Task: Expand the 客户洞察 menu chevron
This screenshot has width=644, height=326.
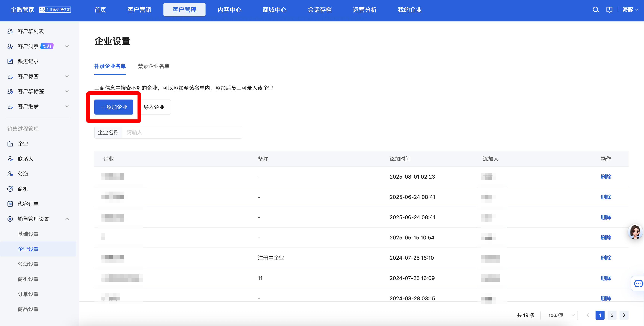Action: click(x=67, y=46)
